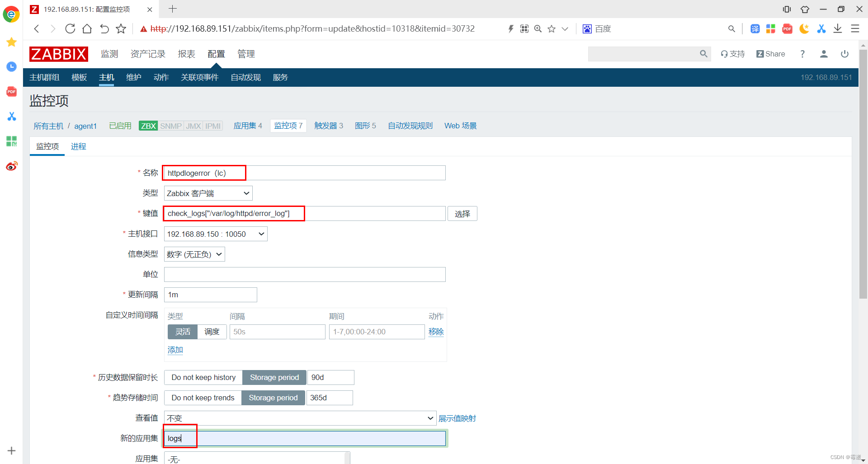
Task: Click the 更新间隔 1m field
Action: coord(211,295)
